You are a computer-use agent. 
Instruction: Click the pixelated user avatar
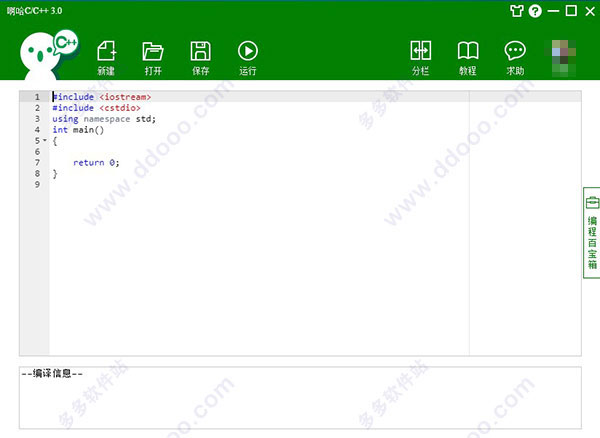pyautogui.click(x=564, y=57)
